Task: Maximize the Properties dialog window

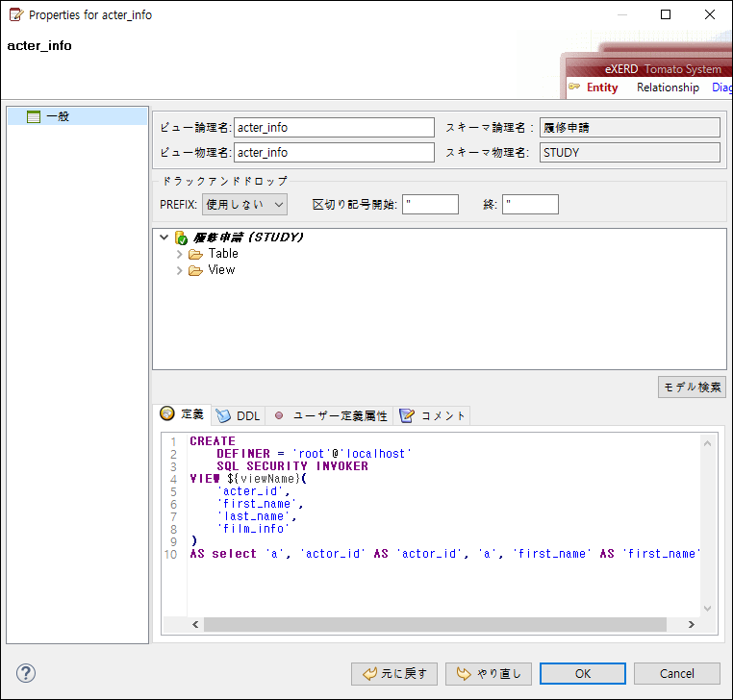Action: [x=666, y=14]
